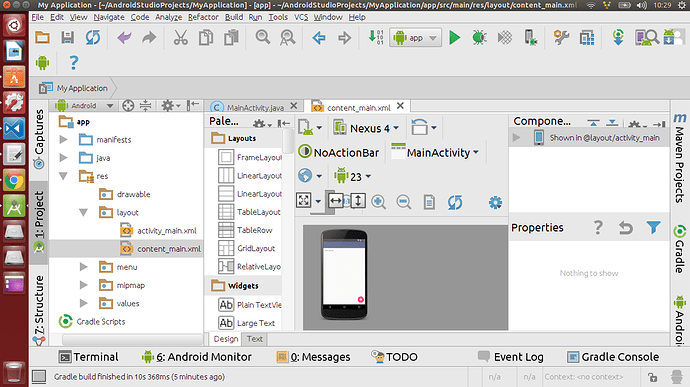Open the Terminal tool window
This screenshot has height=387, width=690.
(89, 357)
